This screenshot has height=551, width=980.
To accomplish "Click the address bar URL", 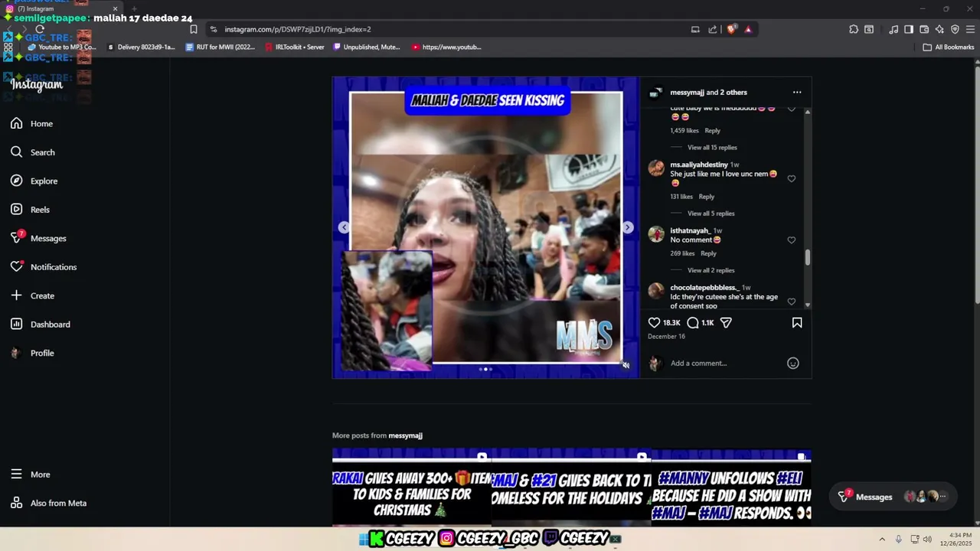I will coord(298,29).
